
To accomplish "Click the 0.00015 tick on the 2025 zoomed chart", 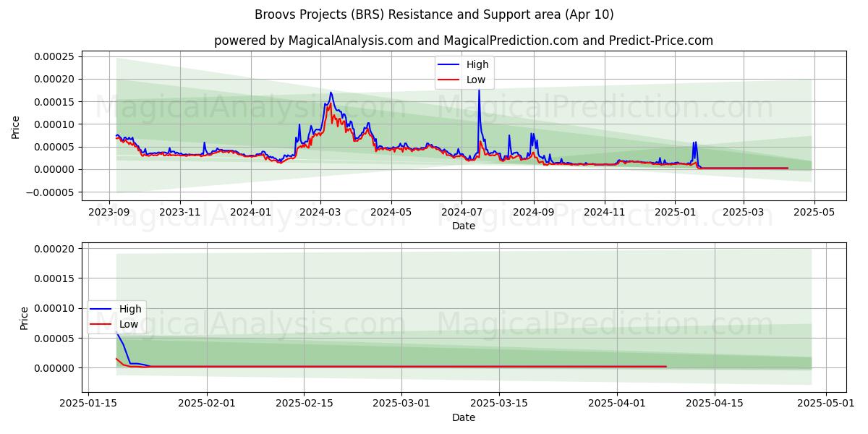I will pyautogui.click(x=55, y=278).
